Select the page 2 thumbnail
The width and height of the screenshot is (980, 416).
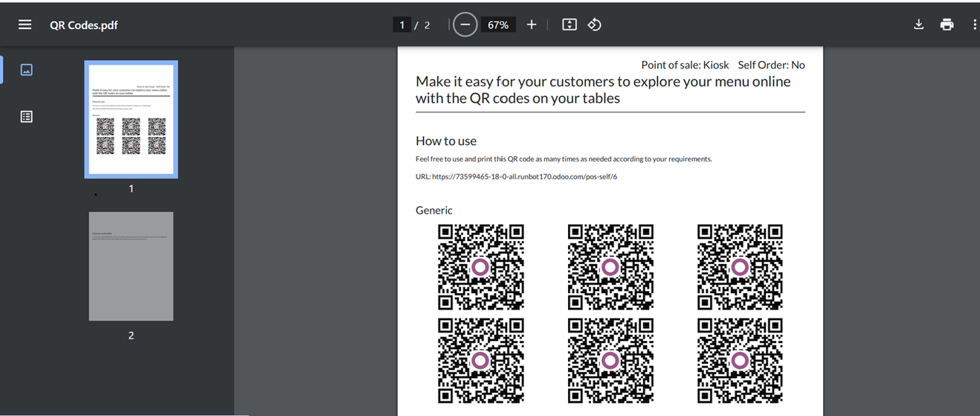tap(131, 266)
